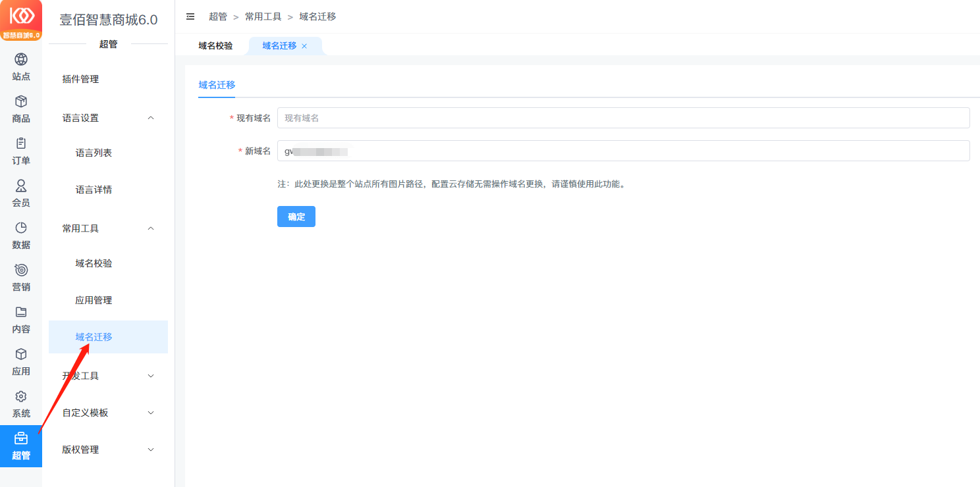The image size is (980, 487).
Task: Open the 系统 (System) gear icon
Action: click(21, 397)
